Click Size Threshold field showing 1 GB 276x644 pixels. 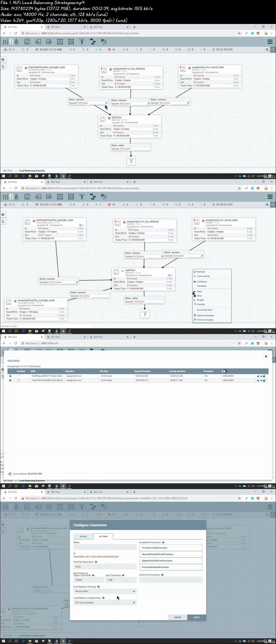pos(121,580)
